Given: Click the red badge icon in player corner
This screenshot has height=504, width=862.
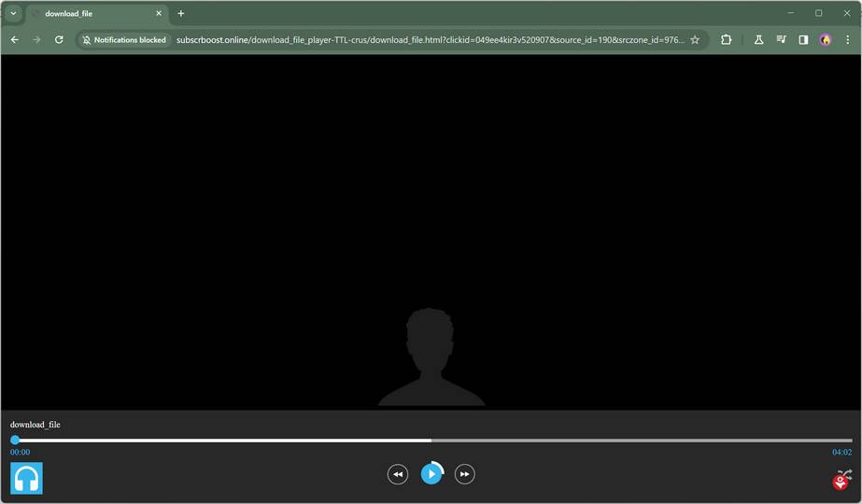Looking at the screenshot, I should pos(840,483).
